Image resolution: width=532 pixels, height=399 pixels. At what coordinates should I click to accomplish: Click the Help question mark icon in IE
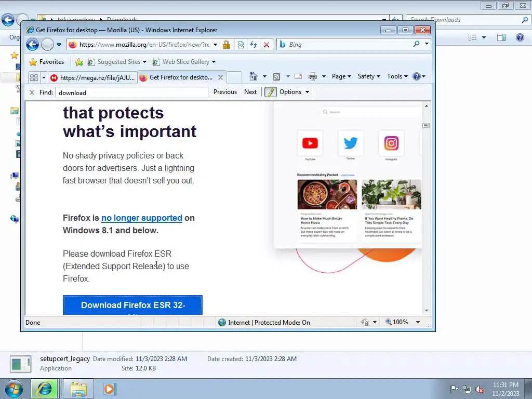pos(417,76)
